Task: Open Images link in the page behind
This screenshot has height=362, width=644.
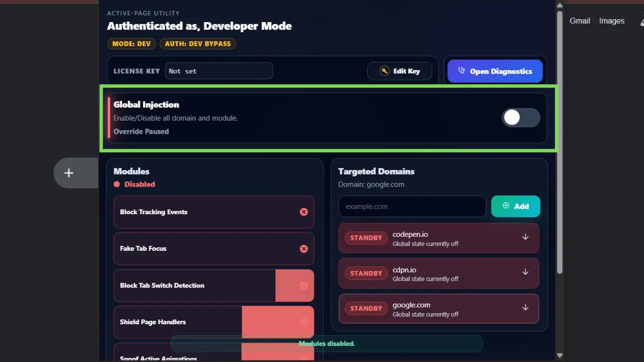Action: pos(612,21)
